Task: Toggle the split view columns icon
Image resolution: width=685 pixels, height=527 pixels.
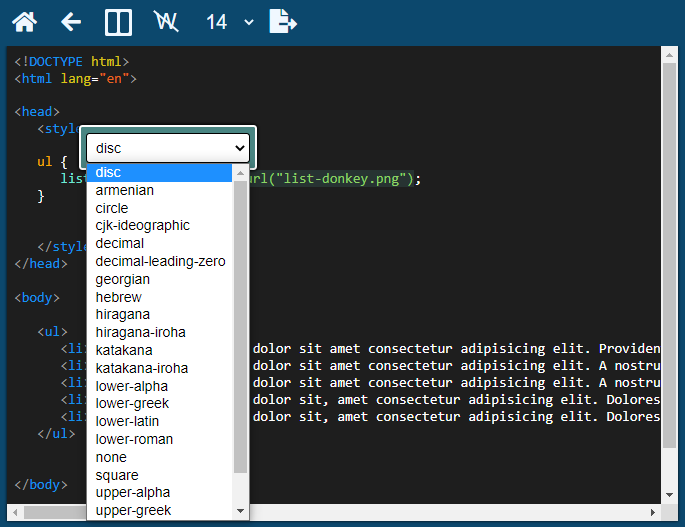Action: [x=118, y=22]
